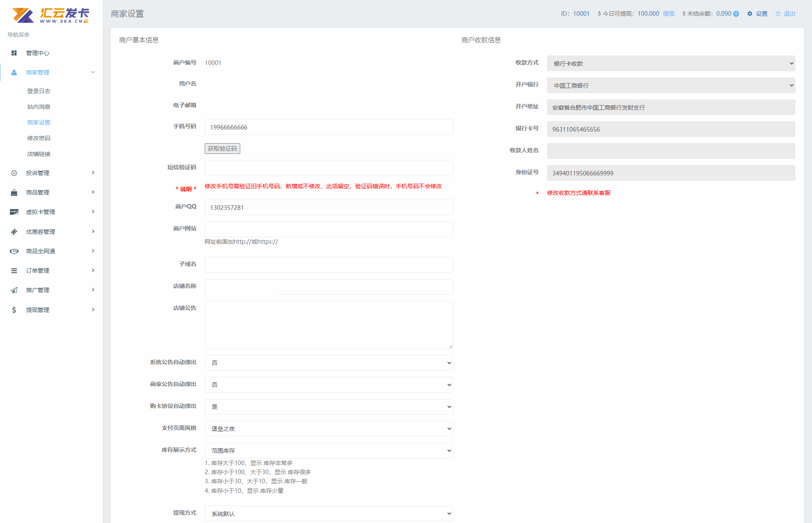Select the 优惠券管理 tag icon
Image resolution: width=812 pixels, height=523 pixels.
point(14,231)
